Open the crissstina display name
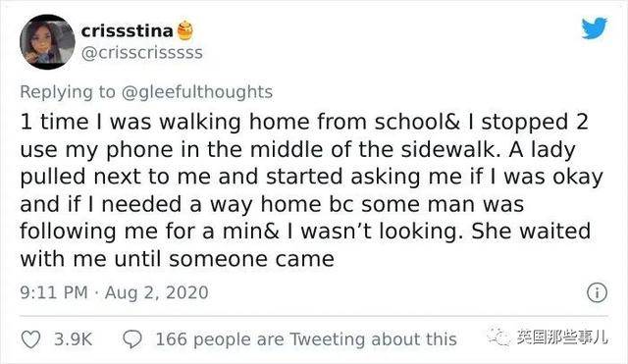Viewport: 628px width, 364px height. click(127, 30)
